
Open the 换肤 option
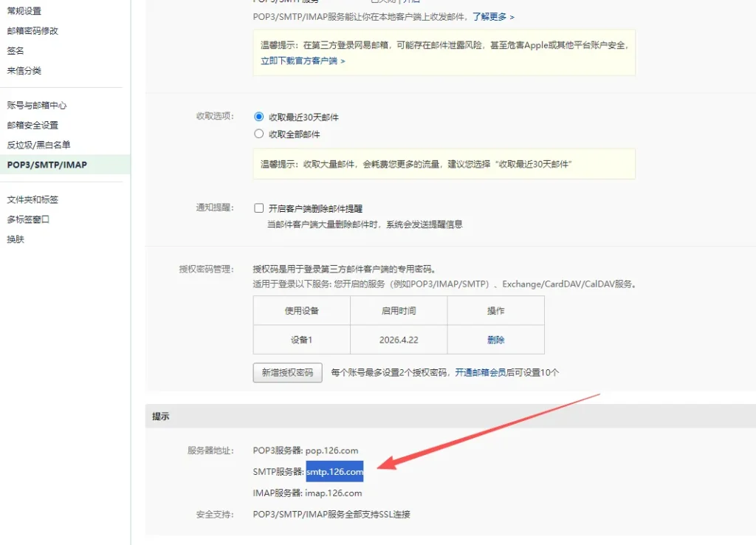16,239
